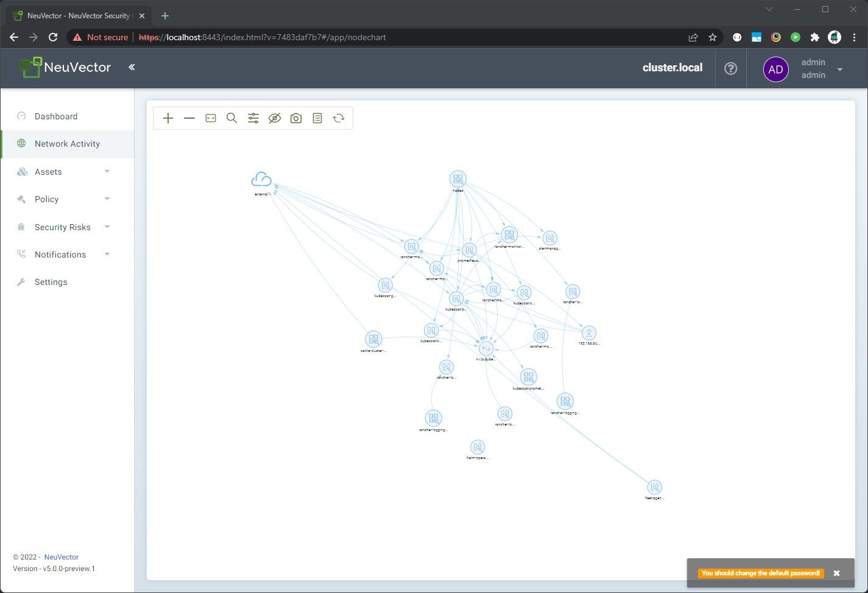The width and height of the screenshot is (868, 593).
Task: Refresh the network activity graph
Action: (x=339, y=118)
